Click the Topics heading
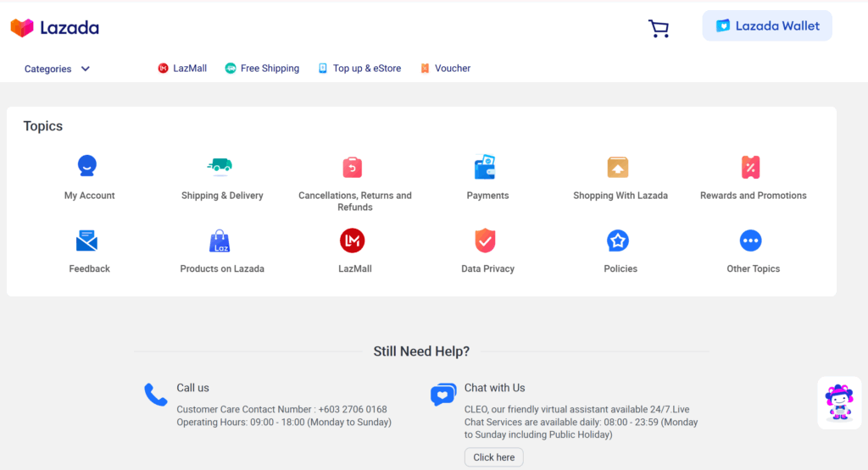Viewport: 868px width, 470px height. [x=42, y=126]
